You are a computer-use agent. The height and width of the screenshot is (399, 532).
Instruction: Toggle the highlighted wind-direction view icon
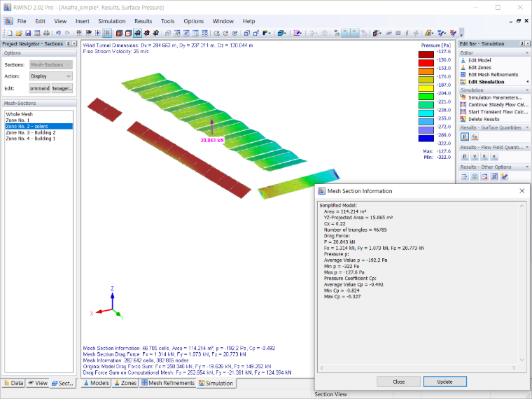coord(137,33)
